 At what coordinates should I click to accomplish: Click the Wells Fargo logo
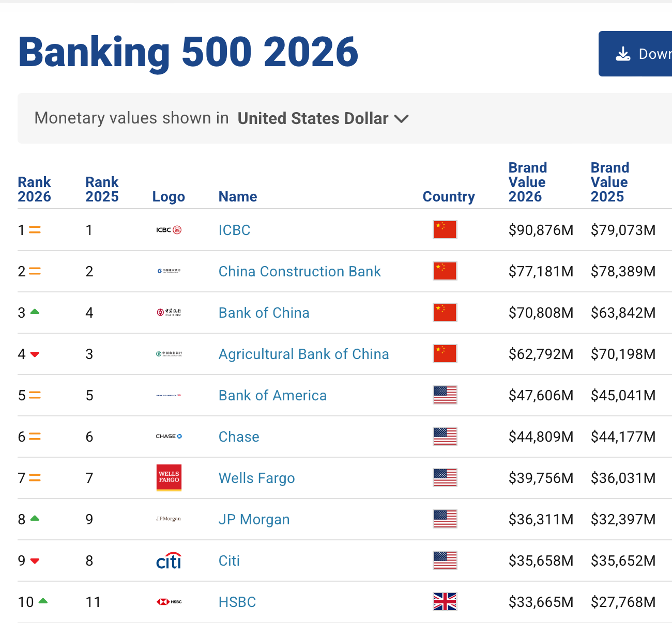(x=169, y=477)
